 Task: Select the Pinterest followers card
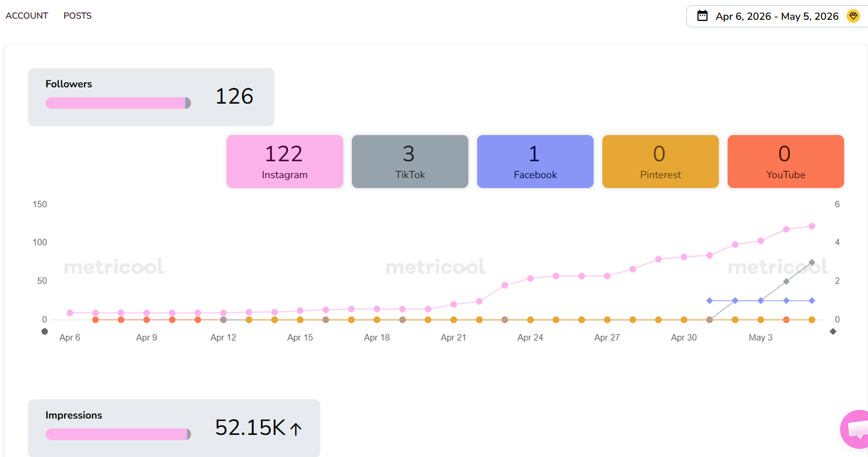click(661, 161)
